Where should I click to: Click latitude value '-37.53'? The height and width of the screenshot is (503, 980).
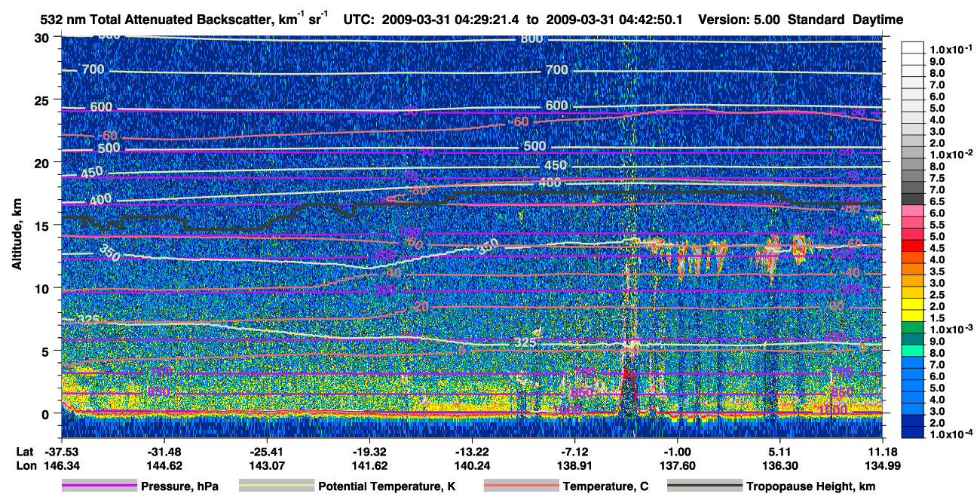(61, 452)
